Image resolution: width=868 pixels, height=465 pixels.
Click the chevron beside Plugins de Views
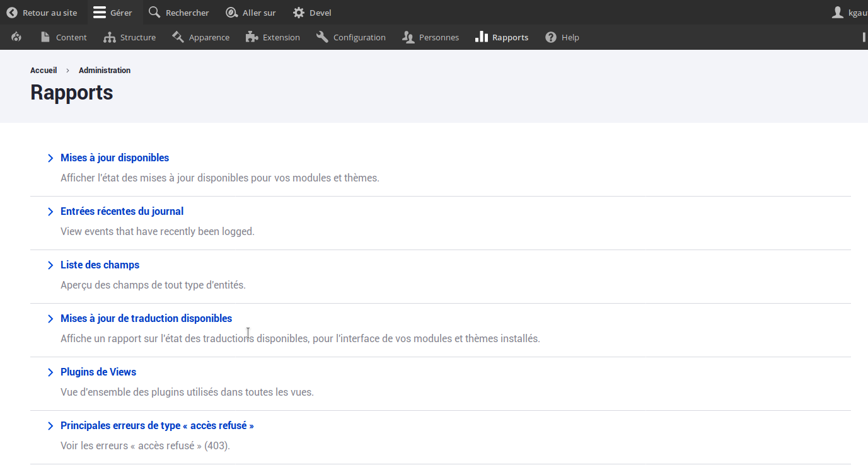[x=50, y=372]
